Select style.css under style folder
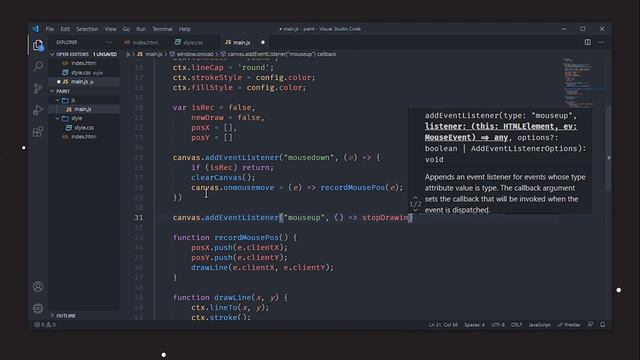 tap(84, 127)
